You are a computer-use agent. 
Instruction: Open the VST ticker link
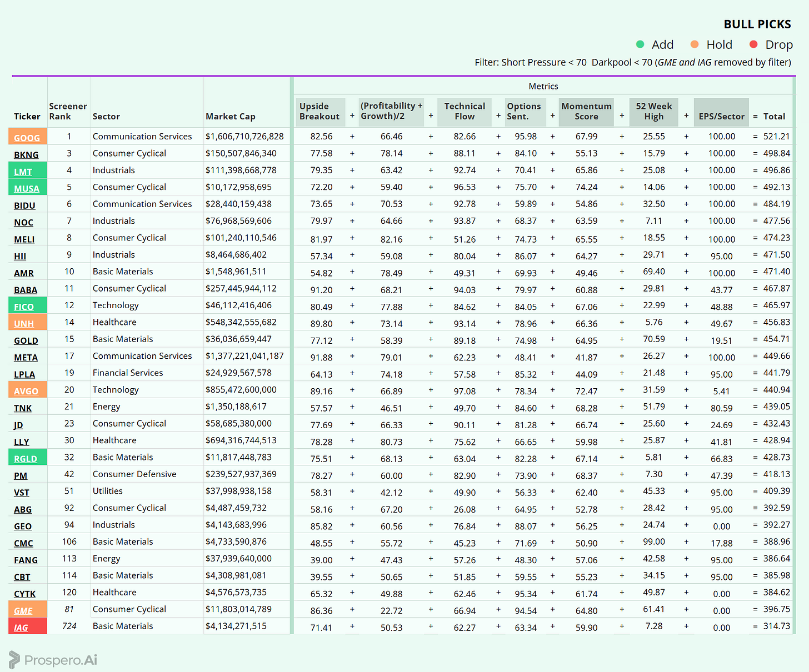click(22, 493)
